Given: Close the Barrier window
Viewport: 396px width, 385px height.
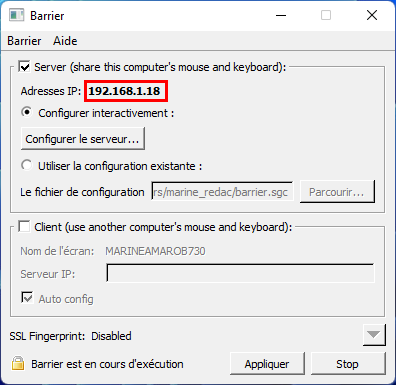Looking at the screenshot, I should tap(372, 15).
